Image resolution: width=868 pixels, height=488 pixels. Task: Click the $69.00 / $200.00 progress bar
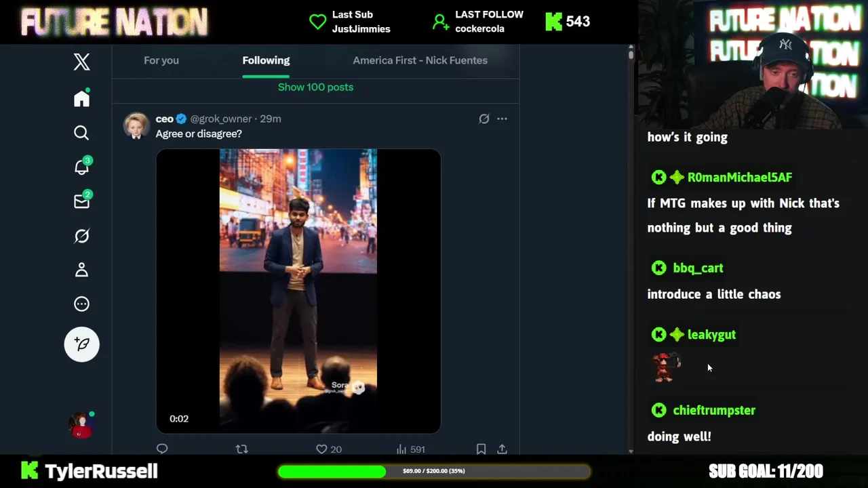(434, 471)
